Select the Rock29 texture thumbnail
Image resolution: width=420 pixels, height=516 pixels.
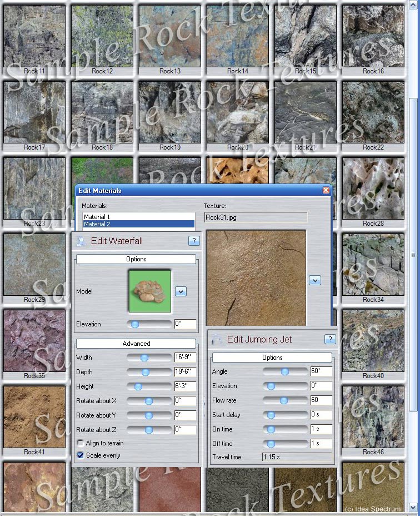coord(34,265)
